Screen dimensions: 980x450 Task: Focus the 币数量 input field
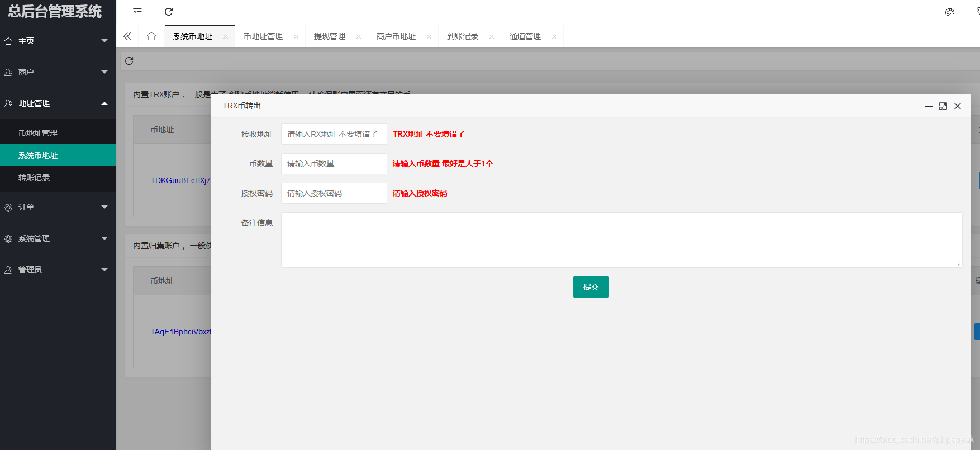pyautogui.click(x=334, y=164)
